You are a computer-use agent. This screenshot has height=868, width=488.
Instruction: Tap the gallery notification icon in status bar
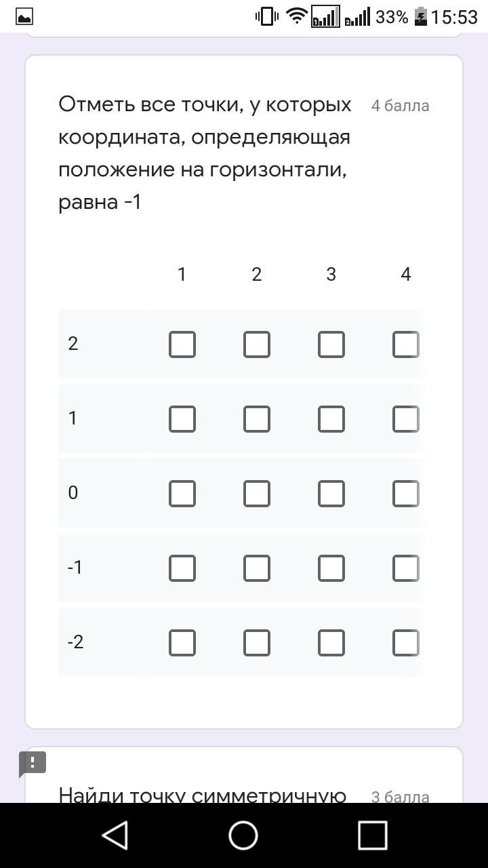pyautogui.click(x=24, y=17)
